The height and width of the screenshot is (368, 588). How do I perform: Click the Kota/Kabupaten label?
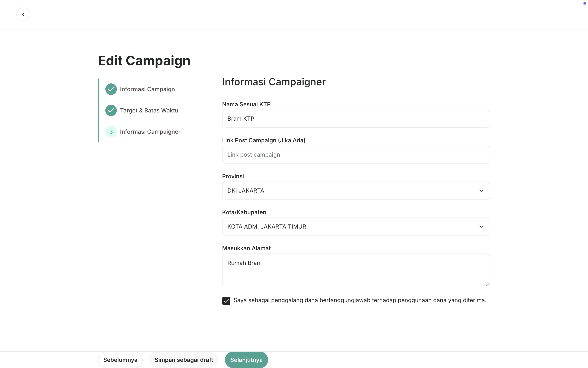244,212
